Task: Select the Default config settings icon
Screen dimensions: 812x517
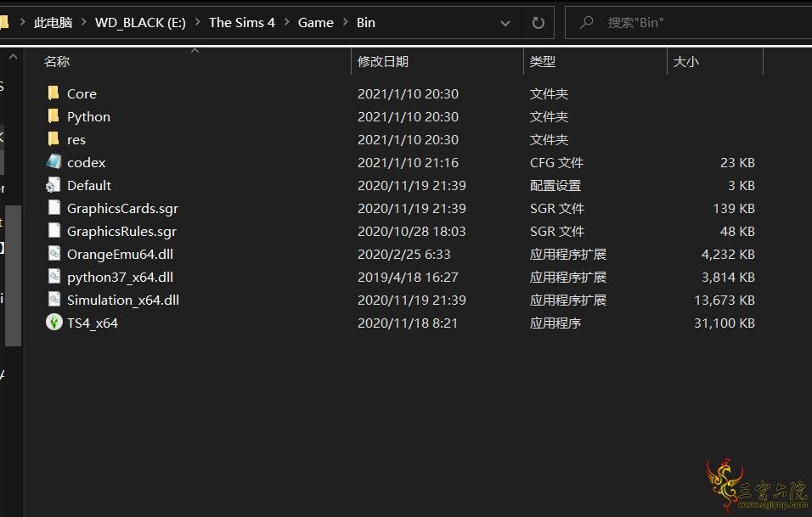Action: (x=54, y=185)
